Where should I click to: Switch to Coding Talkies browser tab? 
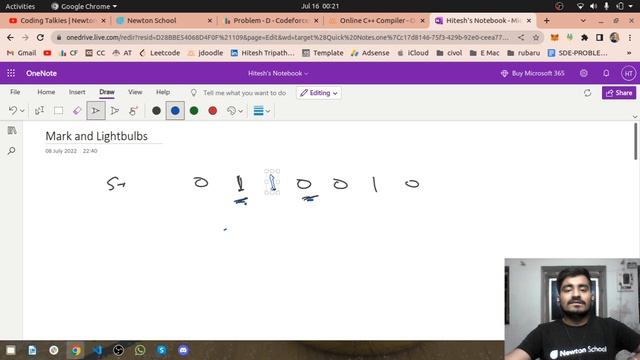pos(57,20)
